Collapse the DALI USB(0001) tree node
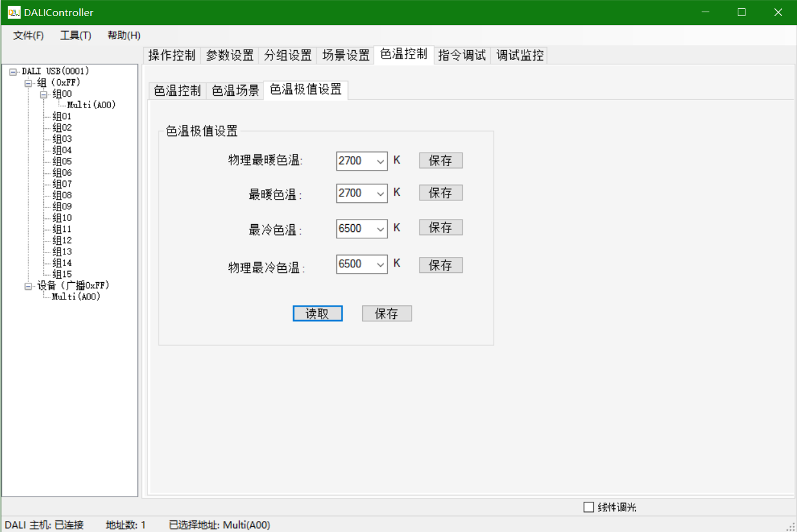The height and width of the screenshot is (532, 797). point(13,71)
